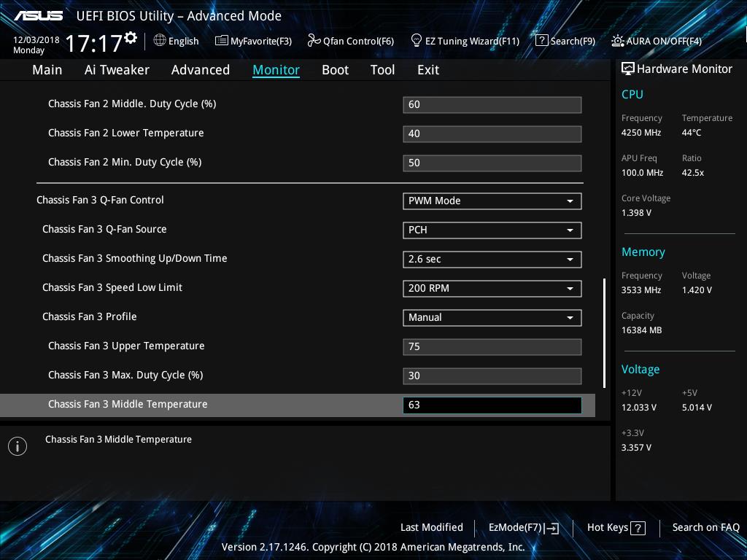Switch to the Tool tab
Screen dimensions: 747x560
tap(382, 70)
